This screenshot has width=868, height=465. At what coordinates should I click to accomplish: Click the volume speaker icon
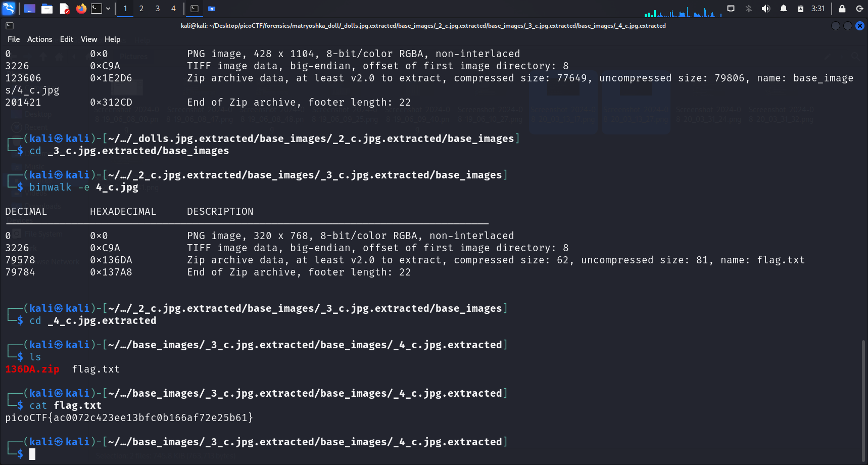766,9
